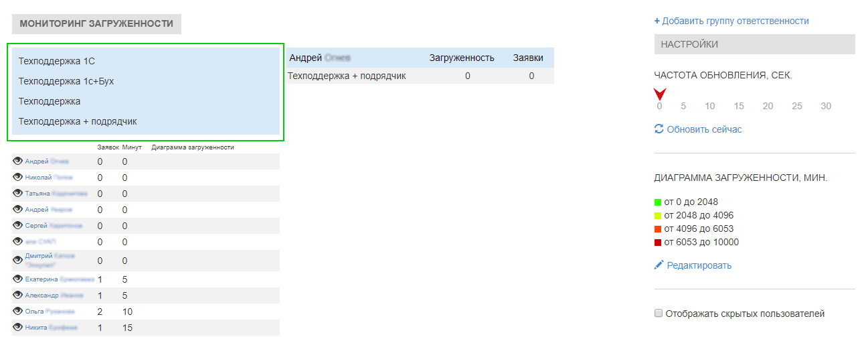Click the pencil icon beside Редактировать
Image resolution: width=868 pixels, height=337 pixels.
point(659,265)
